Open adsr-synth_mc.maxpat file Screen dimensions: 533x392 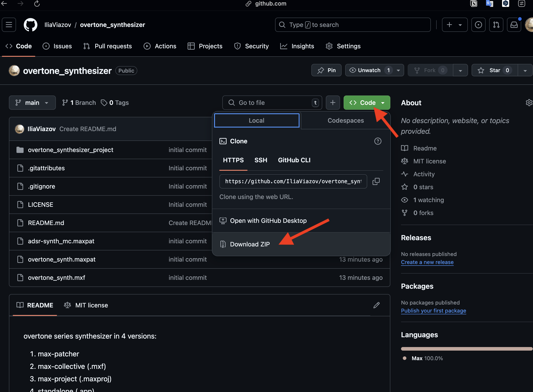[x=61, y=241]
